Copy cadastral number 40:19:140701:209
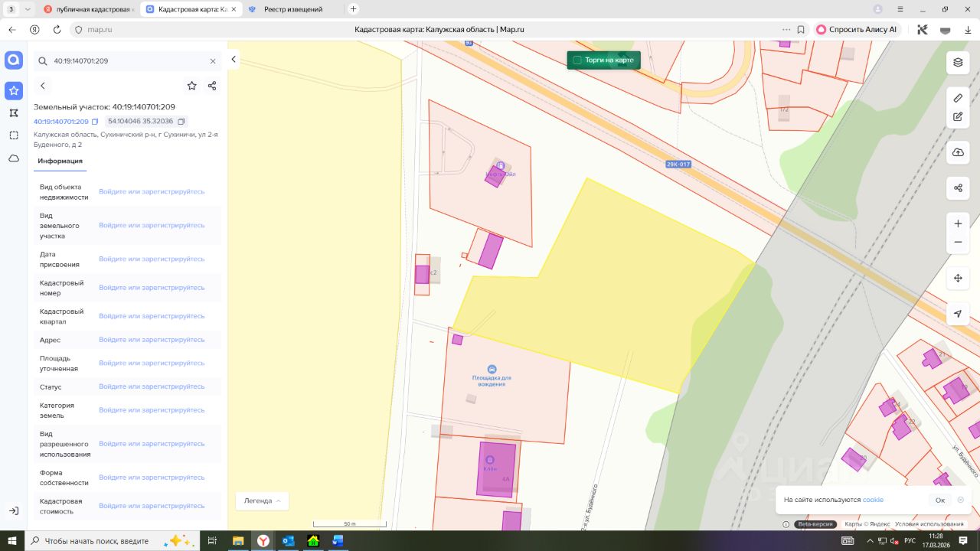980x551 pixels. tap(95, 122)
